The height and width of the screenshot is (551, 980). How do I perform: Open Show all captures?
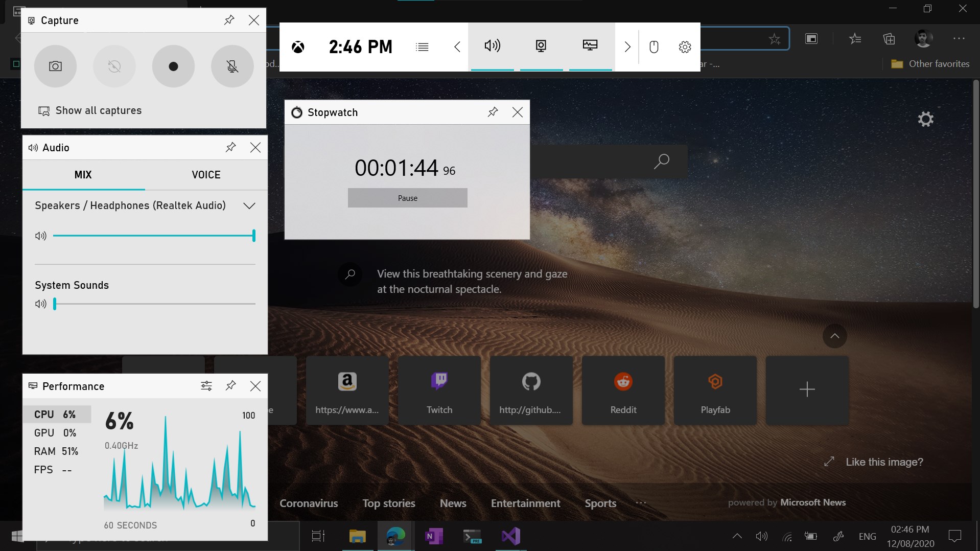[x=90, y=110]
